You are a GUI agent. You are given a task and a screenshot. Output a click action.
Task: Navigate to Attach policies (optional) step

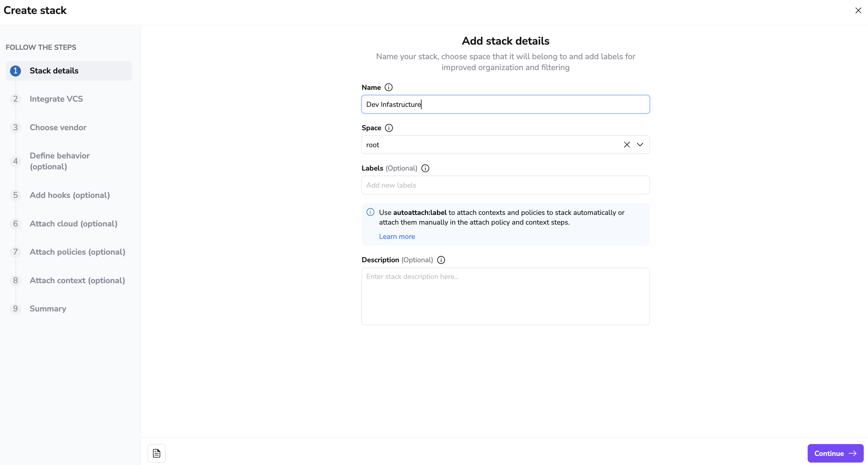(x=78, y=252)
